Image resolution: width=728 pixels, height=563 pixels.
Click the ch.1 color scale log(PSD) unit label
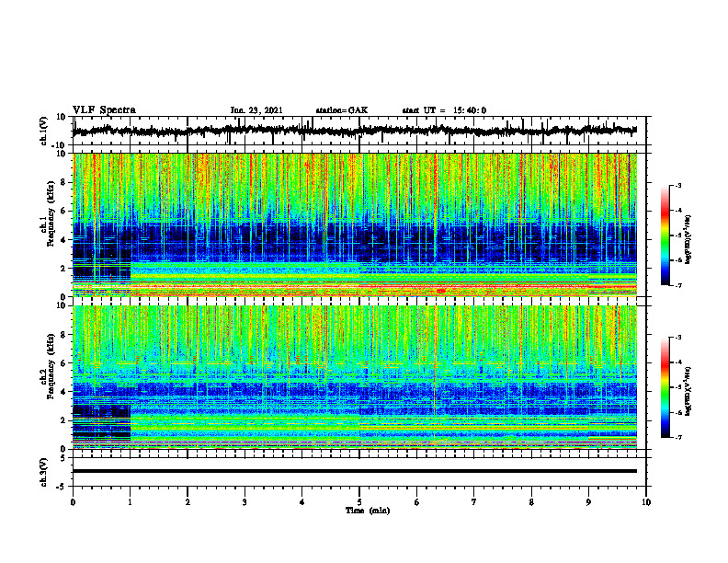(688, 240)
